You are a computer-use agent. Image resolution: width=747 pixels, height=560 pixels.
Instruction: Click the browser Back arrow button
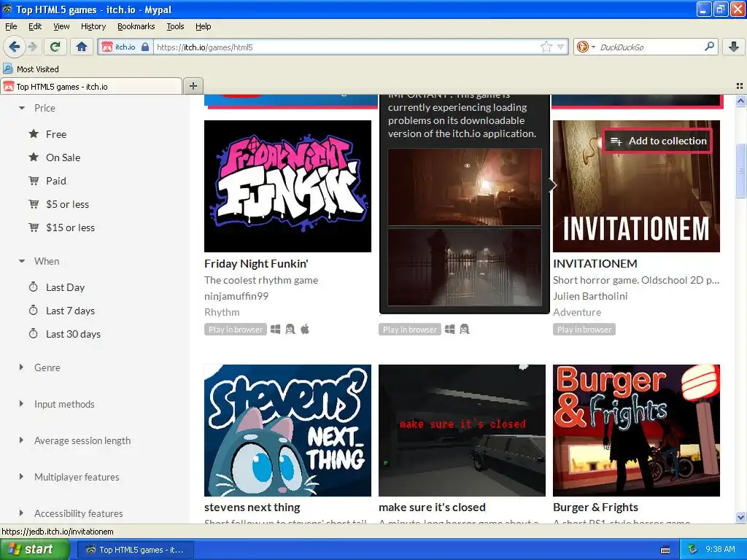[x=14, y=47]
